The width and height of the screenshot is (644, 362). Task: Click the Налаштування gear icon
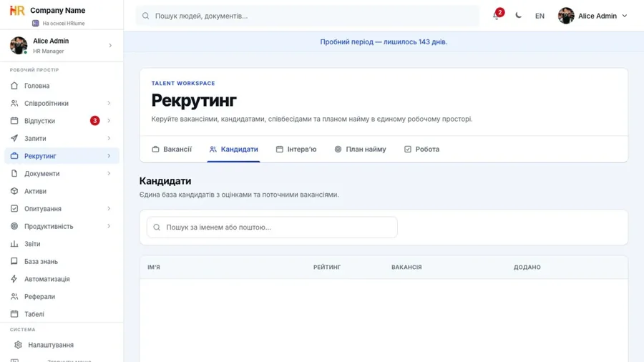pyautogui.click(x=18, y=345)
